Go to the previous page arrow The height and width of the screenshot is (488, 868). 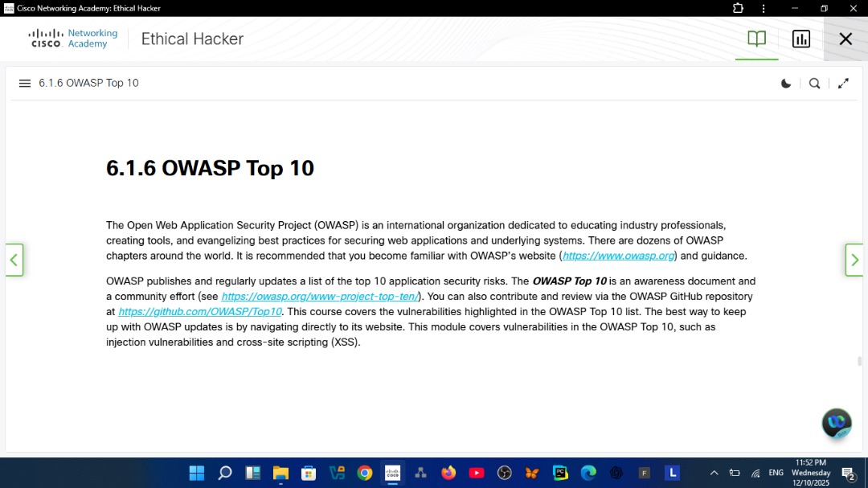(14, 260)
